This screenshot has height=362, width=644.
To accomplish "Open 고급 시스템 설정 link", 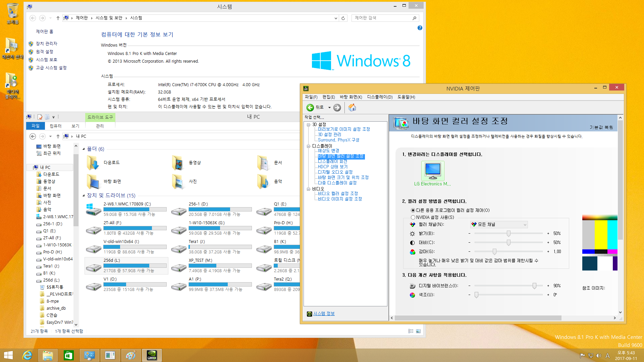I will (x=51, y=68).
